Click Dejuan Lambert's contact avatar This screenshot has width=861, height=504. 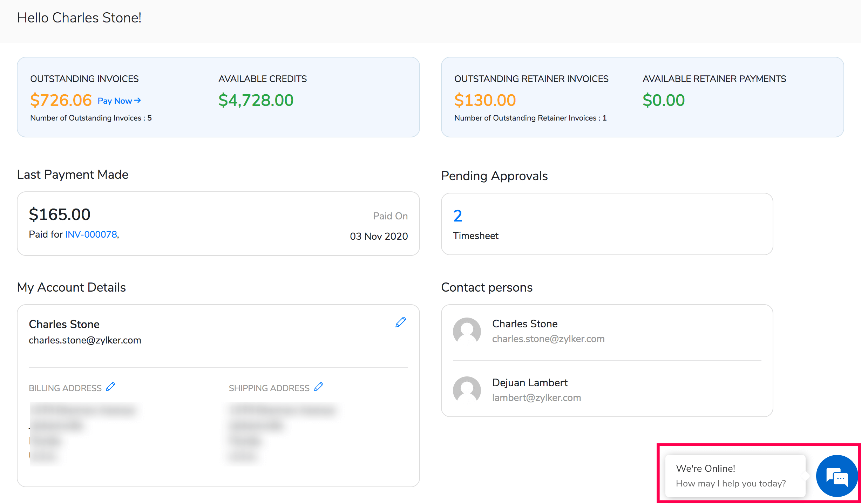click(x=467, y=390)
